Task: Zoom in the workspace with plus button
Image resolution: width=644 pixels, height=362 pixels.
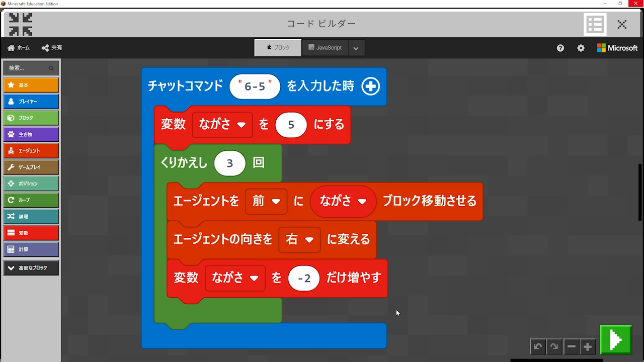Action: pyautogui.click(x=587, y=346)
